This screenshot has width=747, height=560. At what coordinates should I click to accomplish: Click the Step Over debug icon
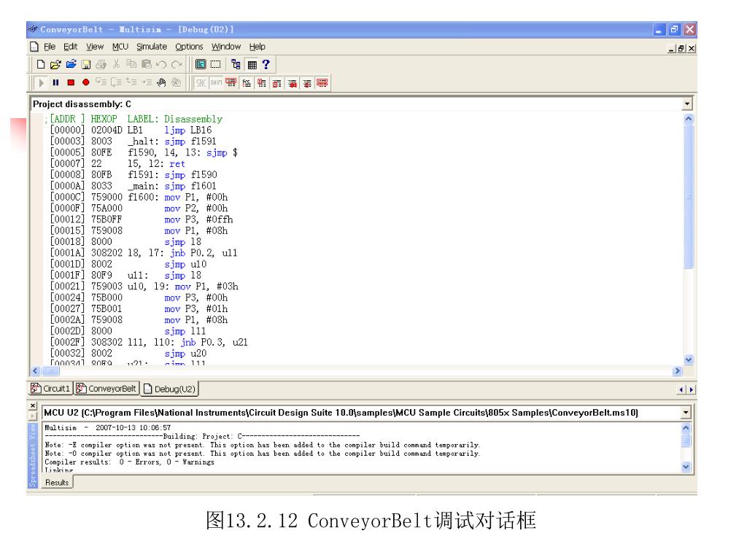tap(116, 82)
